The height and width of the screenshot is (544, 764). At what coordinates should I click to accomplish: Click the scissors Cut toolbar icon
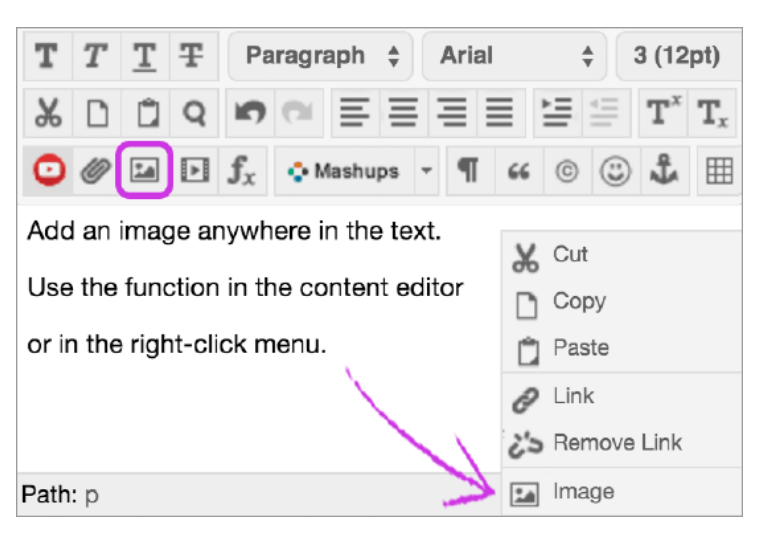click(46, 113)
